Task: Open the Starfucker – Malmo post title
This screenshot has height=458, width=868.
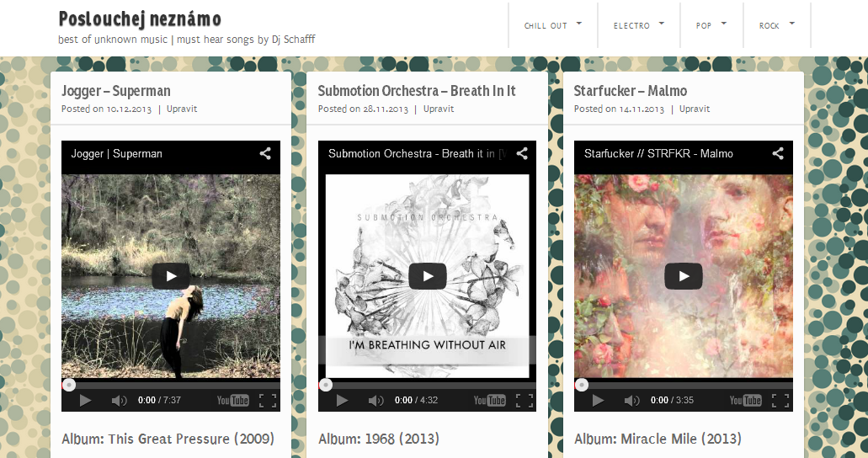Action: tap(630, 91)
